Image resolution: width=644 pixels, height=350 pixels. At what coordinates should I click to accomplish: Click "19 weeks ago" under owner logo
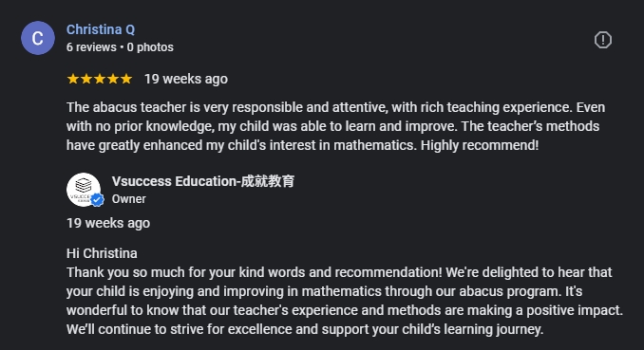(108, 223)
